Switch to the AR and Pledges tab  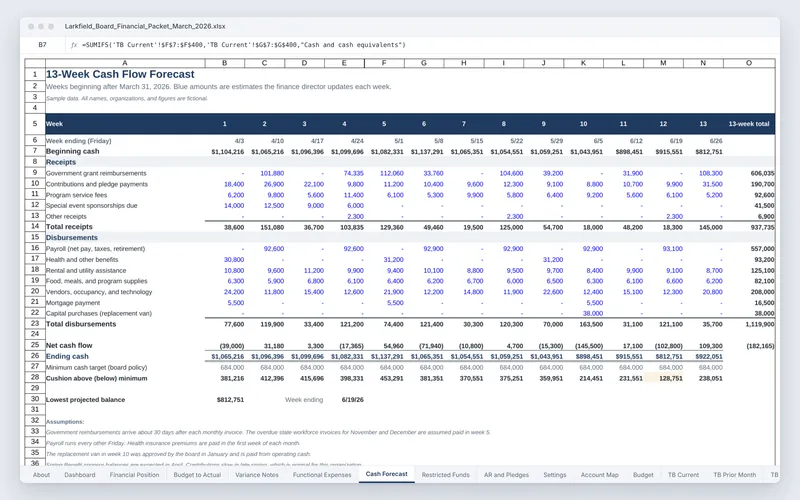pyautogui.click(x=506, y=475)
